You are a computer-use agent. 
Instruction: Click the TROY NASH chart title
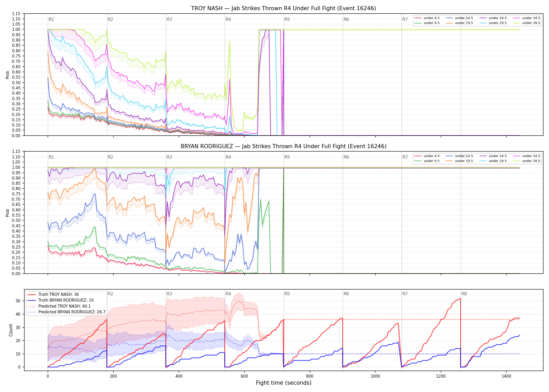[283, 8]
